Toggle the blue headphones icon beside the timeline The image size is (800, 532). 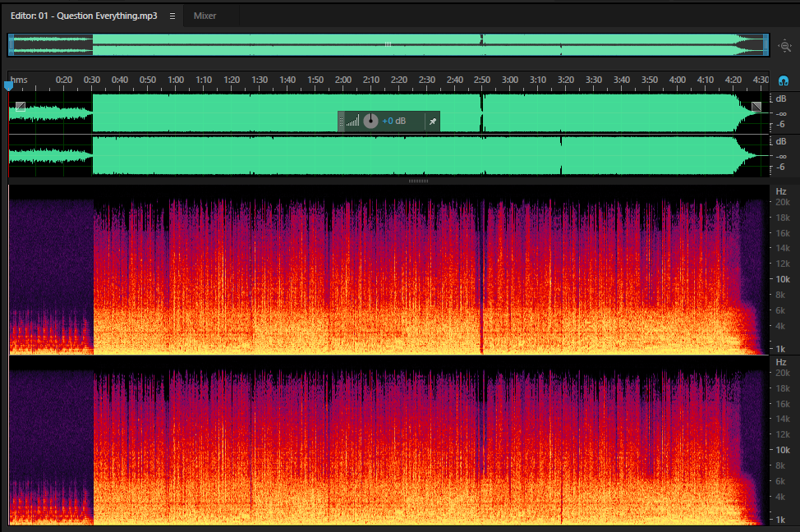784,80
